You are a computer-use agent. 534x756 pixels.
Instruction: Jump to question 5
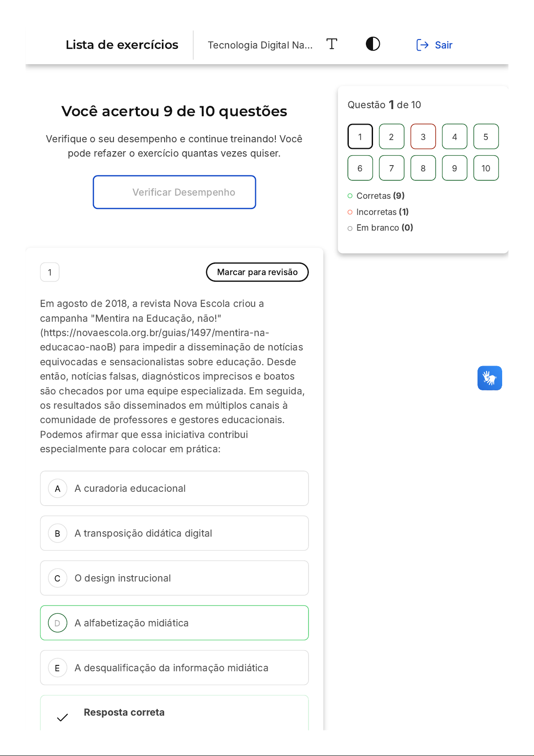pyautogui.click(x=486, y=136)
